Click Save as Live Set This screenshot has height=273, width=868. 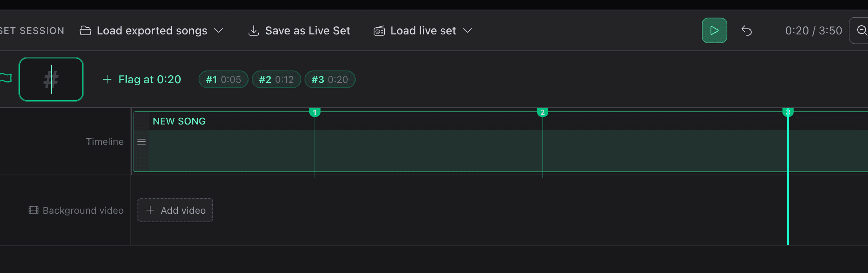307,30
